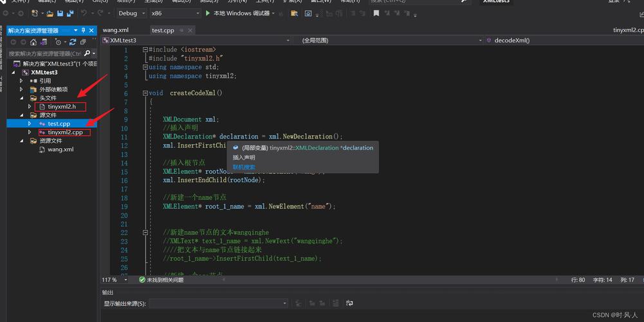Click the Redo toolbar icon
The width and height of the screenshot is (644, 322).
(100, 13)
